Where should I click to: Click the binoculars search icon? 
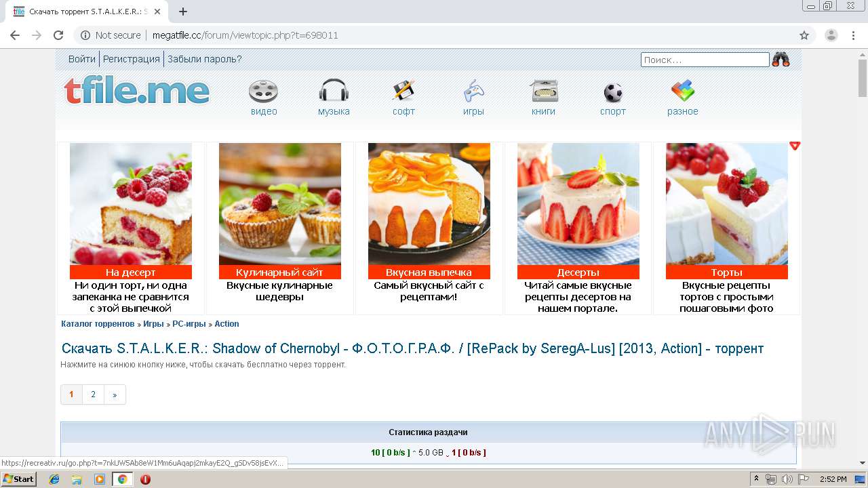pos(781,60)
